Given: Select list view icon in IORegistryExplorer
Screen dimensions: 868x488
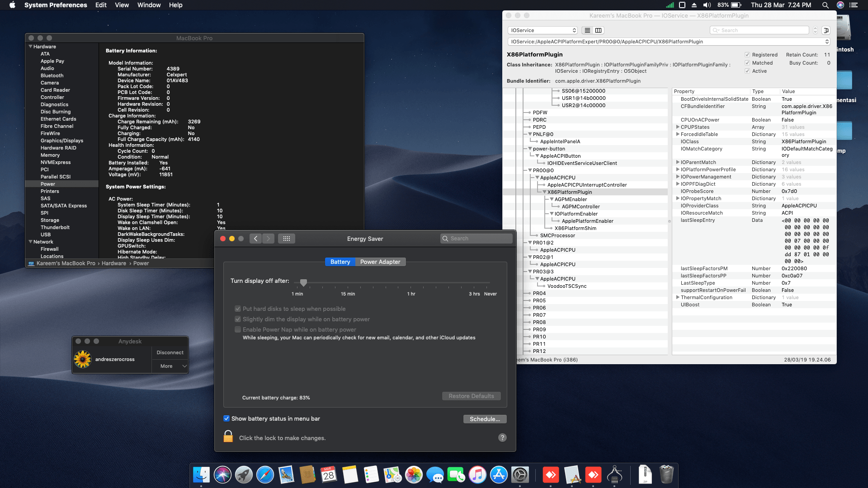Looking at the screenshot, I should tap(587, 30).
